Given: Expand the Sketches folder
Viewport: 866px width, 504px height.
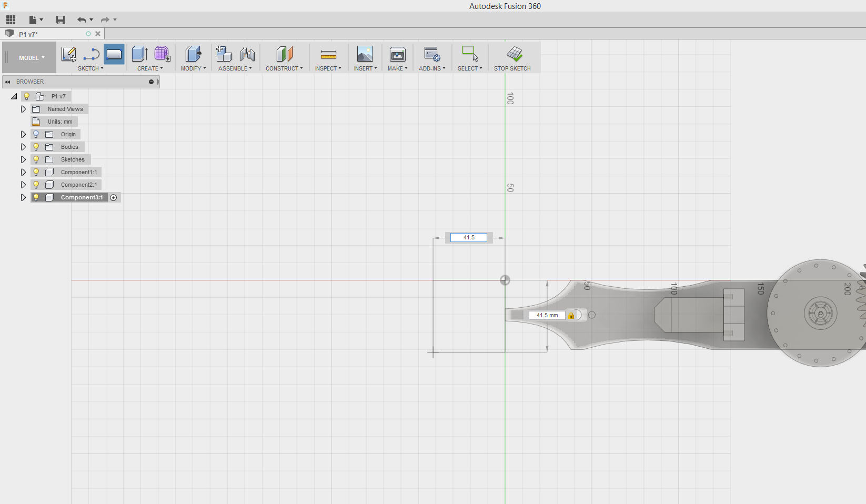Looking at the screenshot, I should pos(23,159).
